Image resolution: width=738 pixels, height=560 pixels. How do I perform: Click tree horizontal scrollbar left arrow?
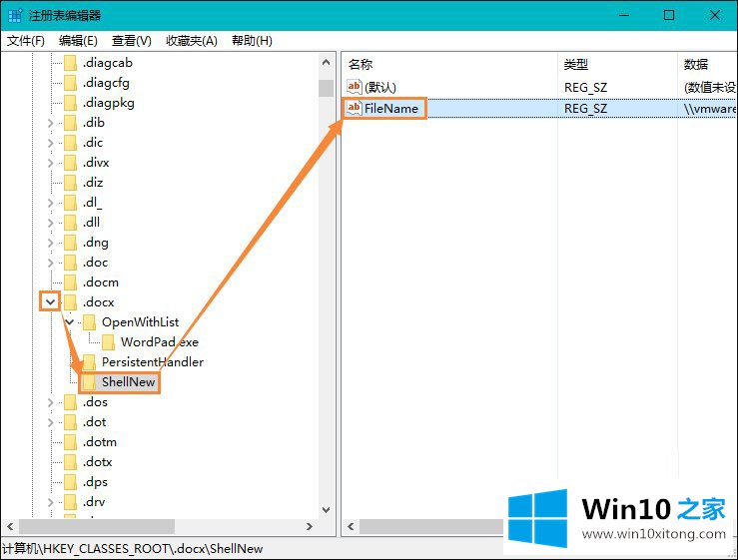[x=10, y=526]
